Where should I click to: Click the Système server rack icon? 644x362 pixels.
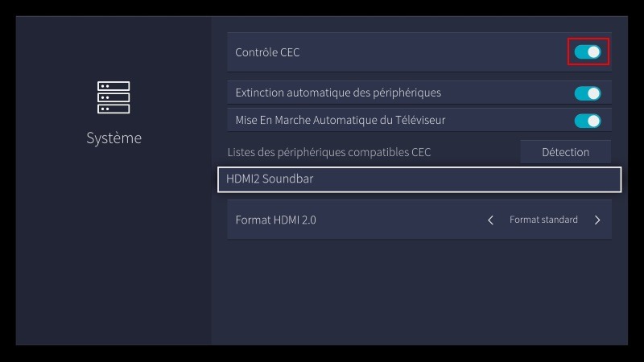point(114,97)
